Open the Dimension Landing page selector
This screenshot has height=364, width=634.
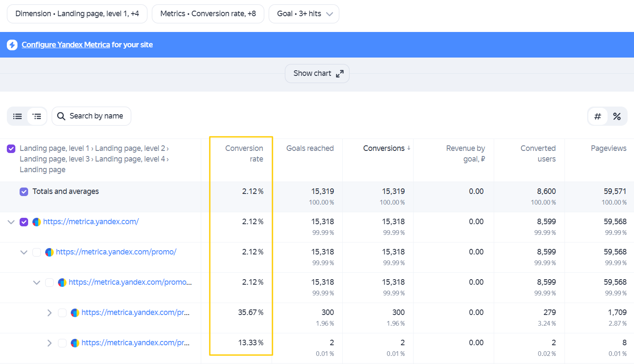click(77, 14)
